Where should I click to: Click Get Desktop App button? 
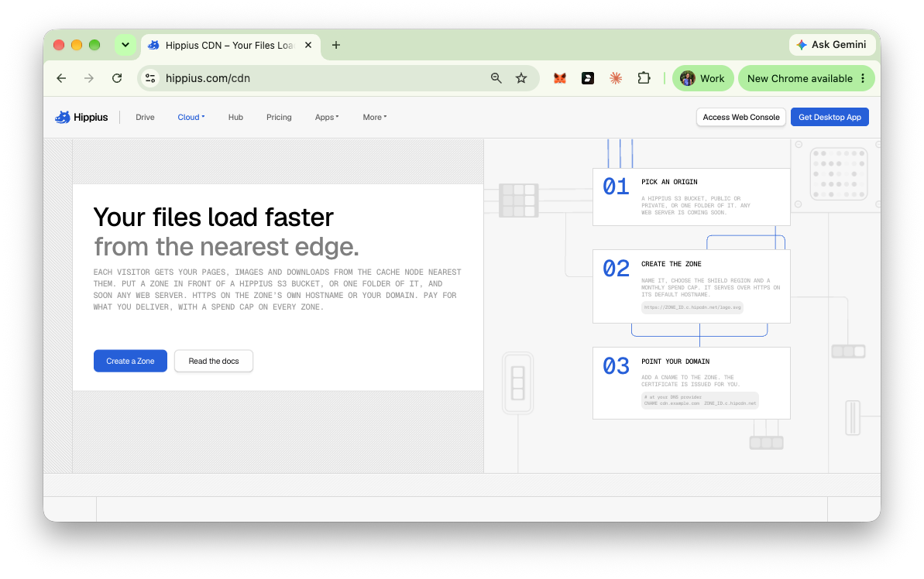(830, 117)
